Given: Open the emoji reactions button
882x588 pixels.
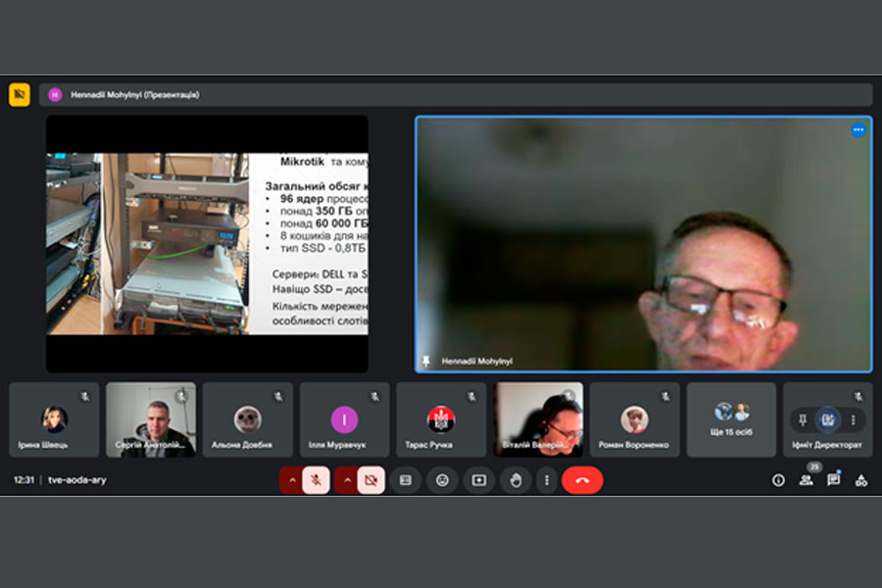Looking at the screenshot, I should [442, 480].
